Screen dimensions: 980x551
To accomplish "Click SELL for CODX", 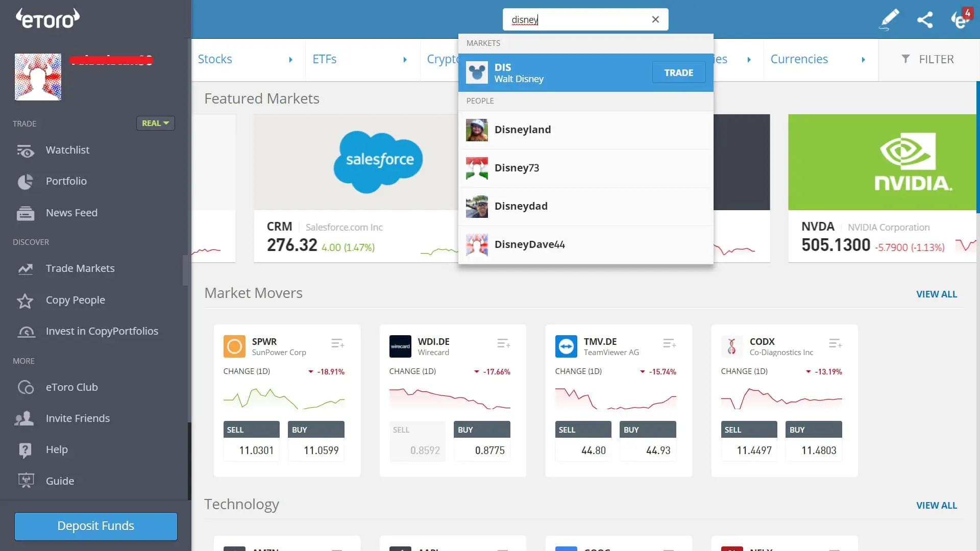I will [749, 441].
